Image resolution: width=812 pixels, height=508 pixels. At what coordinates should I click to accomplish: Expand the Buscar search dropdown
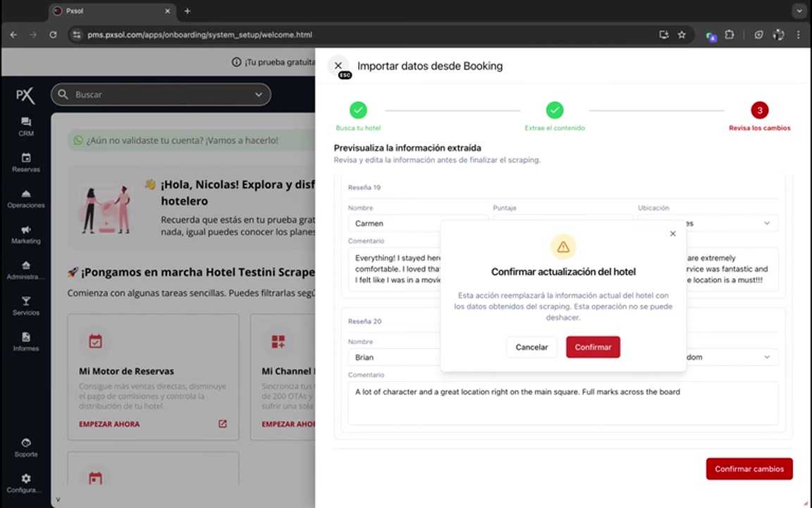click(x=259, y=95)
